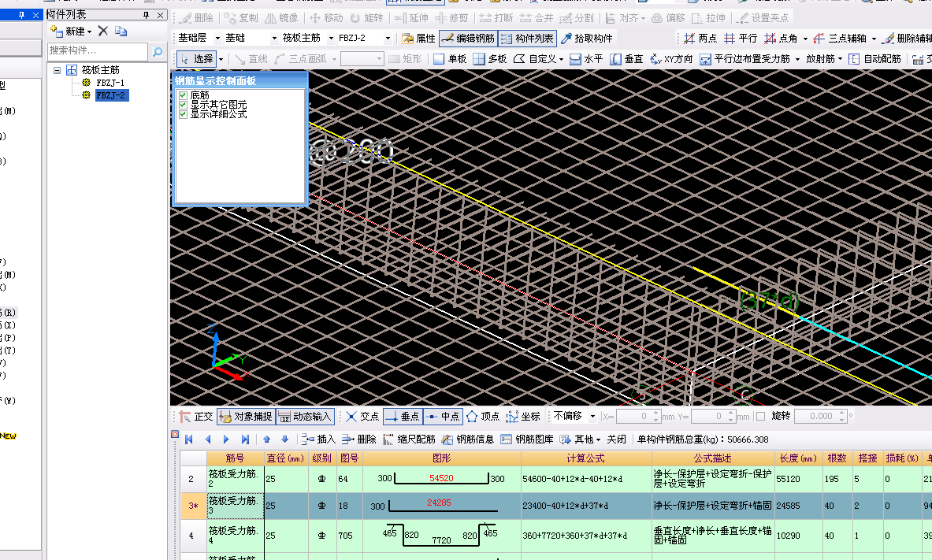Open 钢筋信息 rebar info
The width and height of the screenshot is (932, 560).
(468, 439)
